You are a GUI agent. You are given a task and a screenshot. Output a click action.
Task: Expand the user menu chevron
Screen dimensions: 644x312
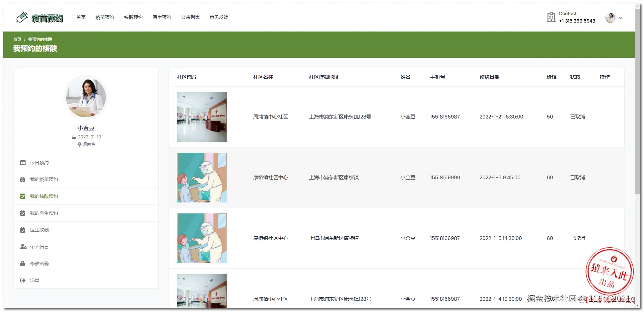(620, 18)
